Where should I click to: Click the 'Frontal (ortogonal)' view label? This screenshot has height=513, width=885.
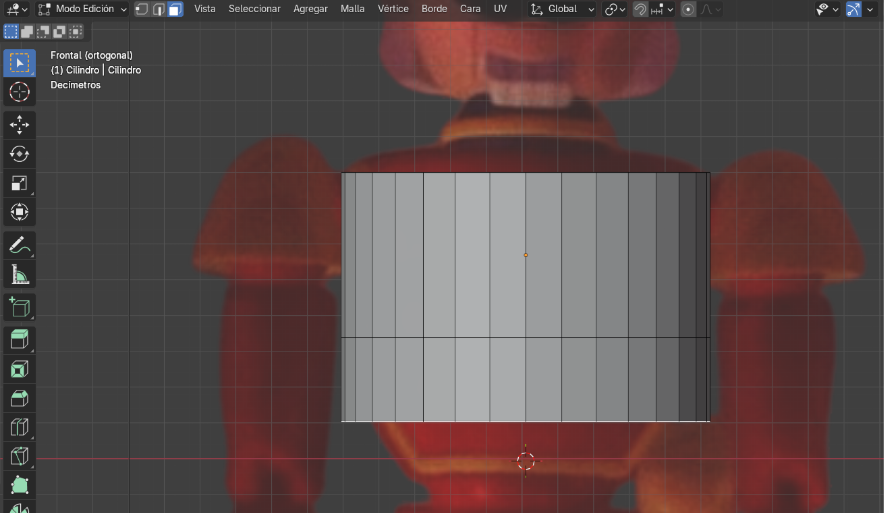[x=91, y=55]
